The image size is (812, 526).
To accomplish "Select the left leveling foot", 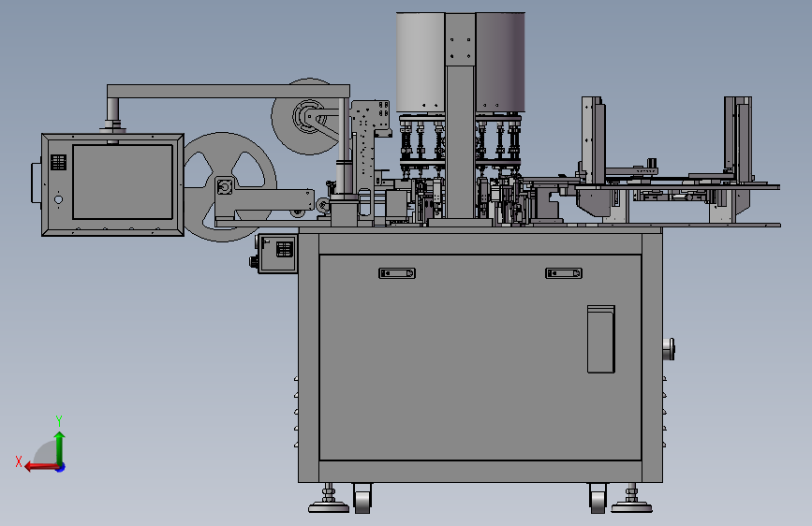I will (329, 500).
